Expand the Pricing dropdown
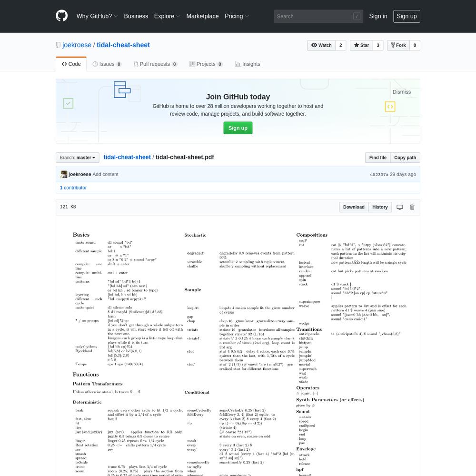This screenshot has width=476, height=476. (237, 16)
